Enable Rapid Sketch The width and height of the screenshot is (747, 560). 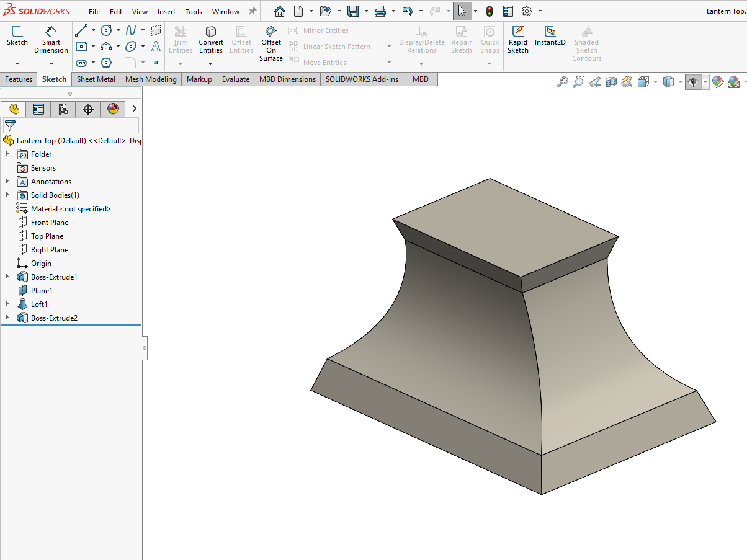point(518,40)
